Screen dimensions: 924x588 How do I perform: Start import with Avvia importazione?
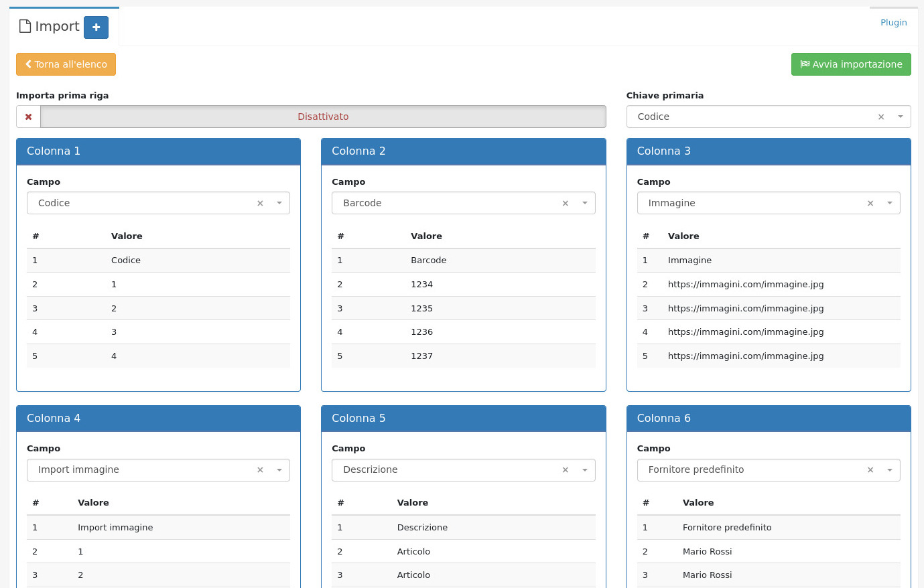(x=851, y=64)
